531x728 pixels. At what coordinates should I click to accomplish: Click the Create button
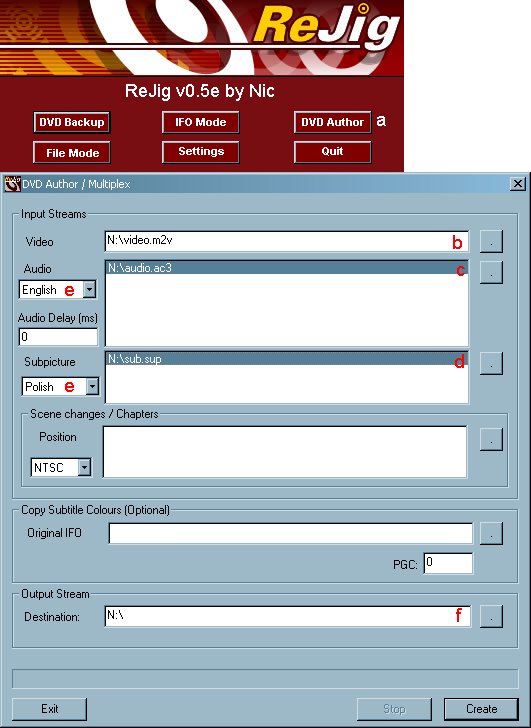click(481, 709)
